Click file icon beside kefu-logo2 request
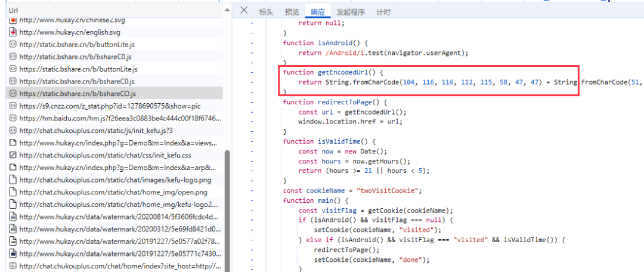This screenshot has height=272, width=644. pos(13,204)
